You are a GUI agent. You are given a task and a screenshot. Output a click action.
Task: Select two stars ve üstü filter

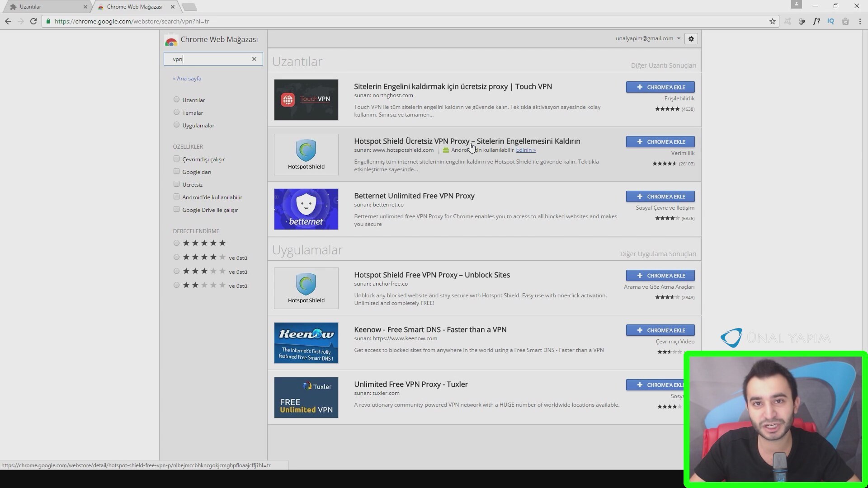pos(176,285)
